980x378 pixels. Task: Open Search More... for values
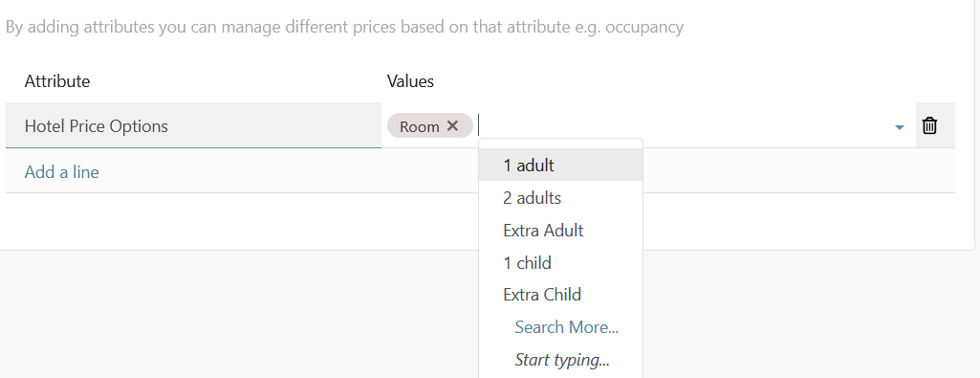click(566, 327)
